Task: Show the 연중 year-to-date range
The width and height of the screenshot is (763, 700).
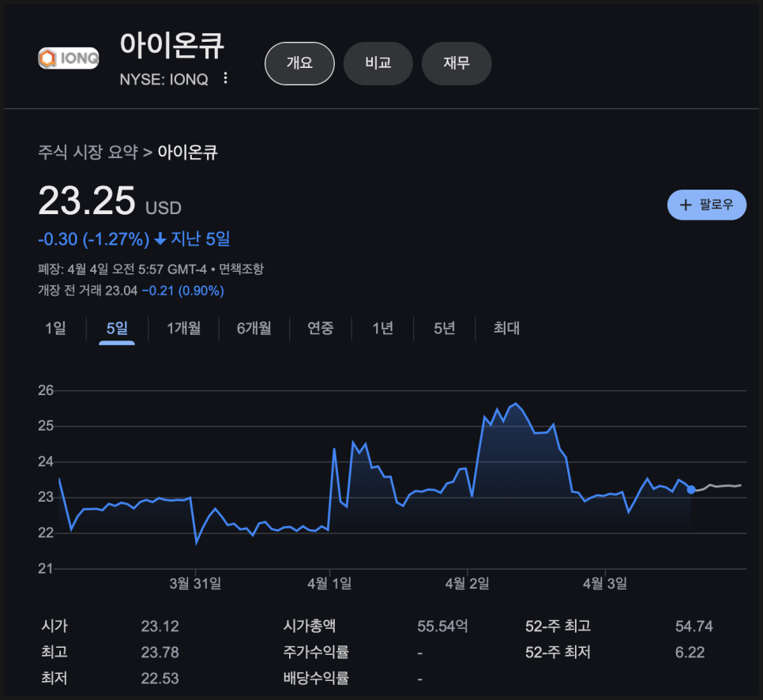Action: tap(320, 328)
